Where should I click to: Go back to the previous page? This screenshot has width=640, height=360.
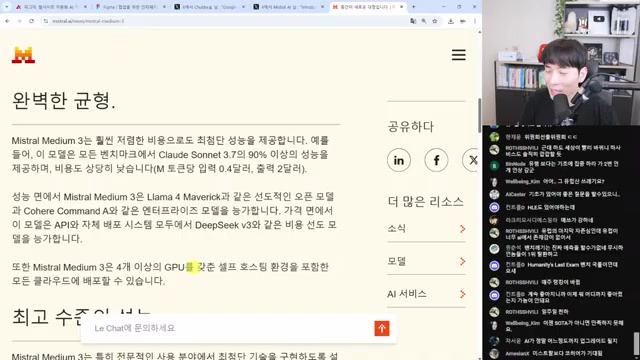click(x=7, y=21)
